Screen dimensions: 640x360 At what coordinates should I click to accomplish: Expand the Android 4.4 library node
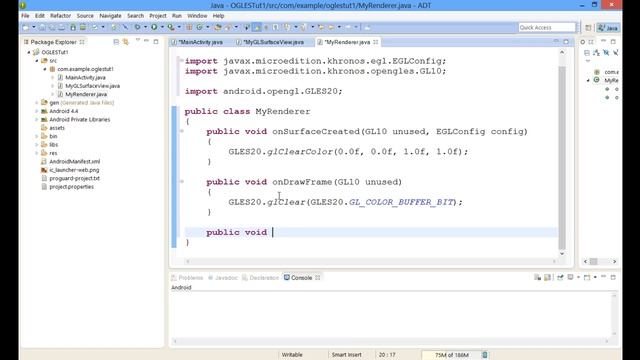point(37,111)
